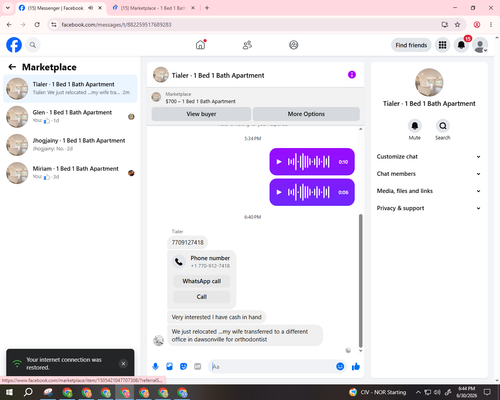
Task: Mute the conversation with bell icon
Action: 415,126
